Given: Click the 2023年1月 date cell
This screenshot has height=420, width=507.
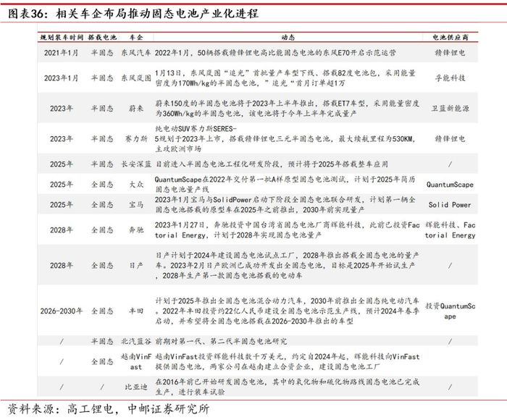Looking at the screenshot, I should tap(62, 78).
